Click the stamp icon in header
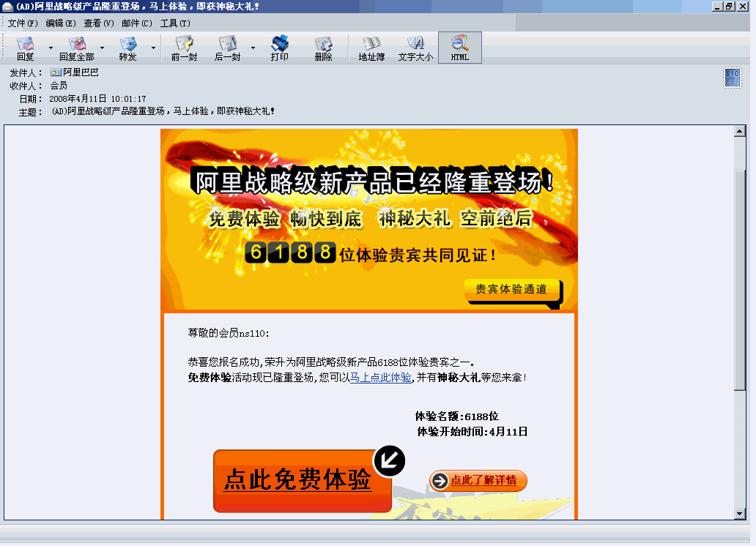The image size is (756, 546). [x=733, y=78]
